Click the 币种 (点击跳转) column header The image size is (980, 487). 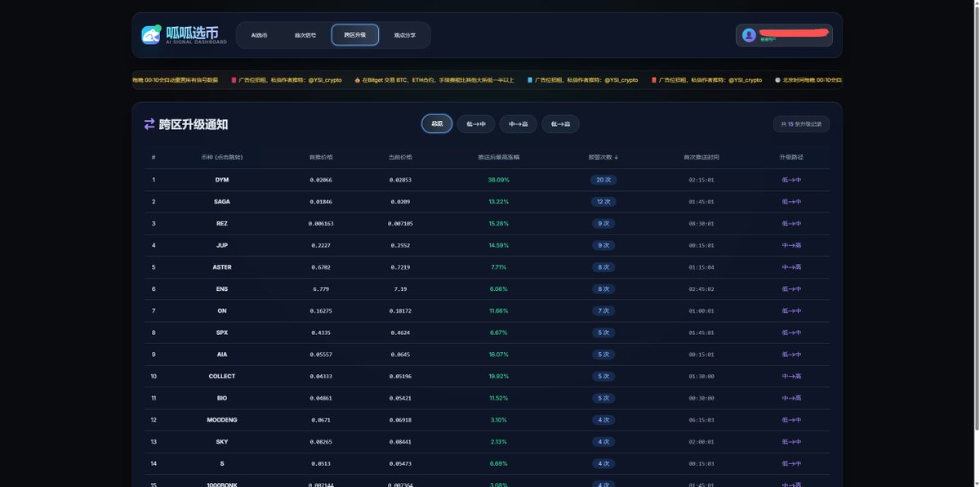pos(222,157)
